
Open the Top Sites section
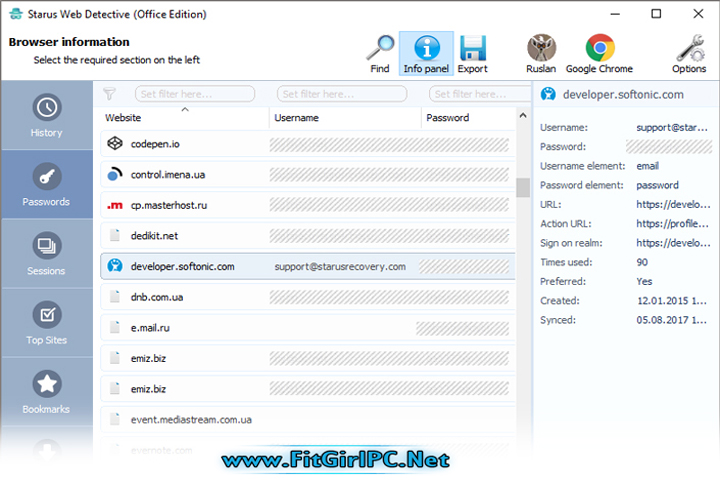tap(47, 322)
